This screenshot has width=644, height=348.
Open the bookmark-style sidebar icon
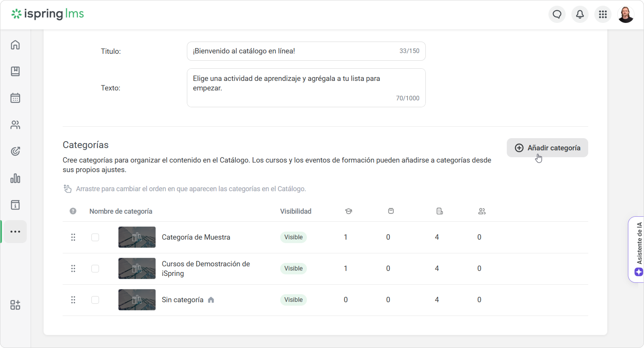pos(15,71)
